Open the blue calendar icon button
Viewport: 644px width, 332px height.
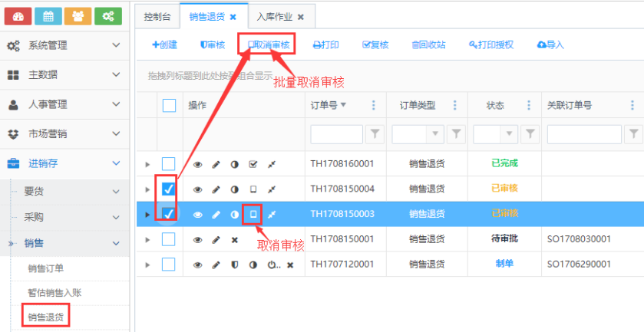[48, 15]
